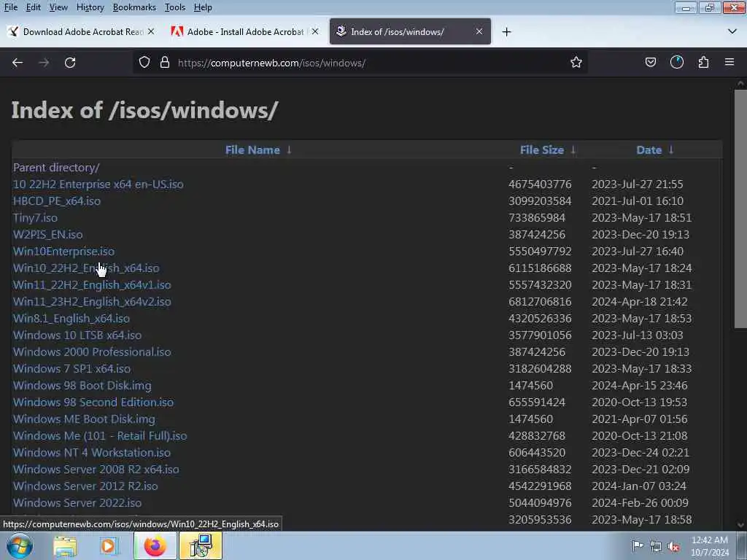The width and height of the screenshot is (747, 560).
Task: Download W2PIS_EN.iso
Action: 47,234
